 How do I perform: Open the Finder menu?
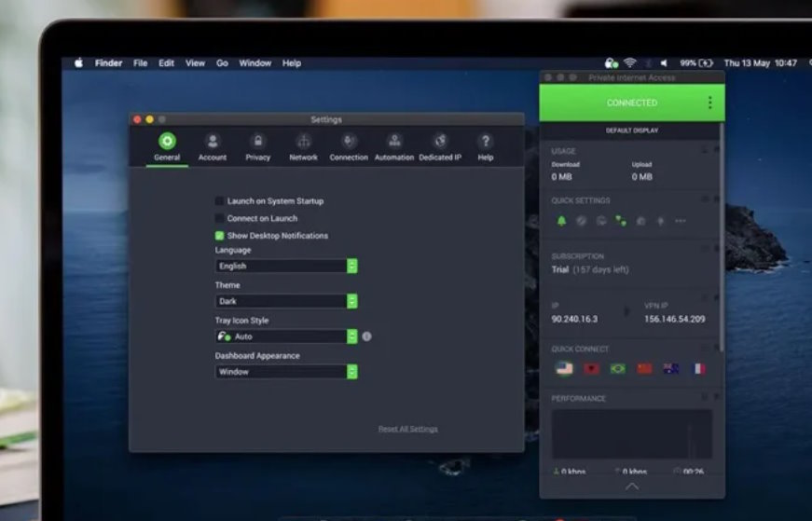(x=108, y=63)
